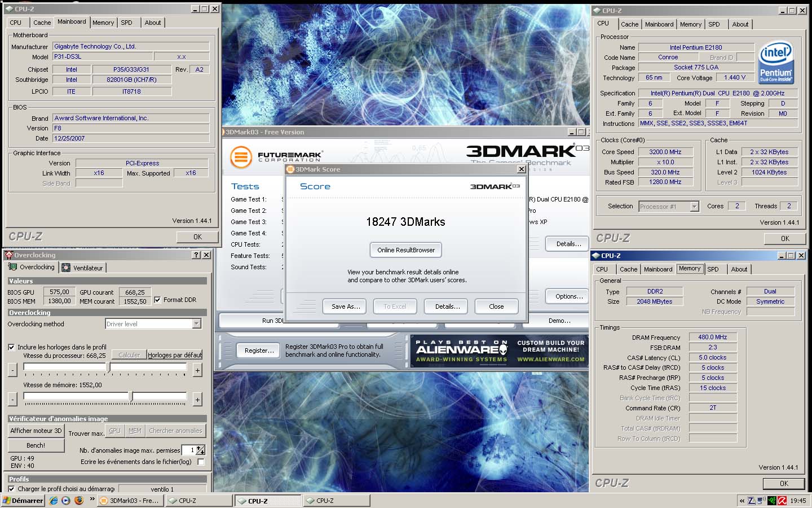Select the Memory tab in top-right CPU-Z
The height and width of the screenshot is (508, 812).
pos(690,24)
